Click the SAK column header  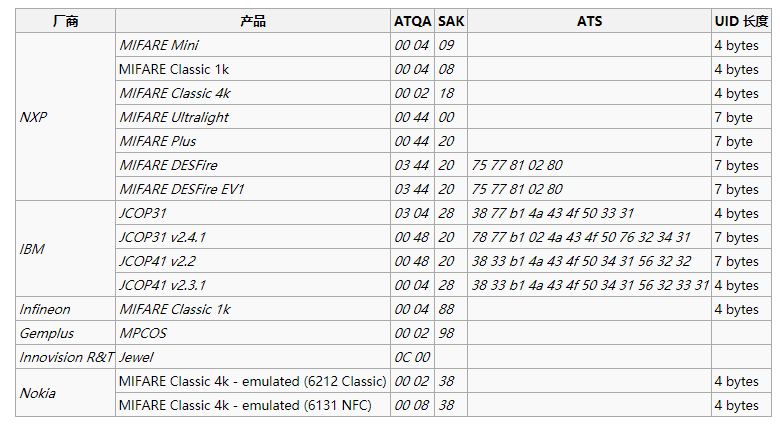point(451,21)
